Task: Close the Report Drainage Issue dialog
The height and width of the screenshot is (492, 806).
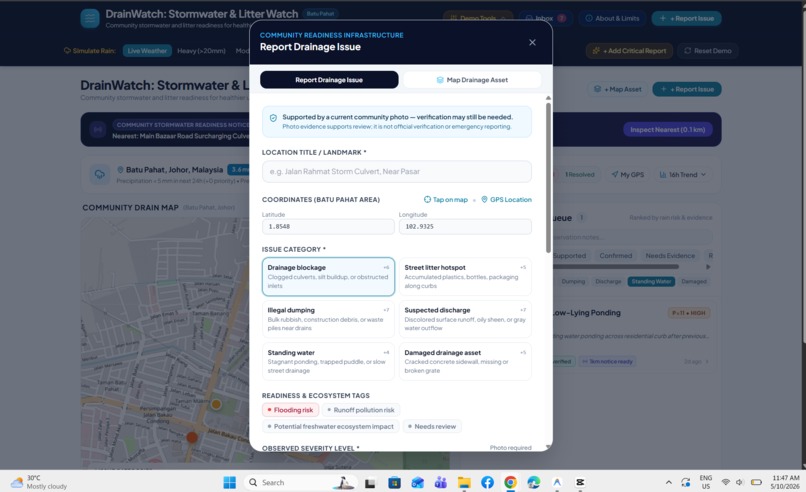Action: [x=532, y=42]
